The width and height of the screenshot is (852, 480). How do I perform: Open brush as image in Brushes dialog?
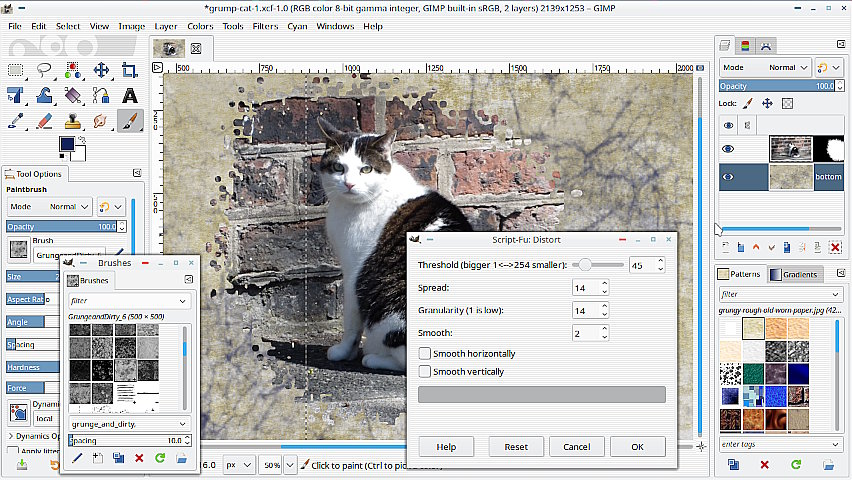pyautogui.click(x=181, y=458)
